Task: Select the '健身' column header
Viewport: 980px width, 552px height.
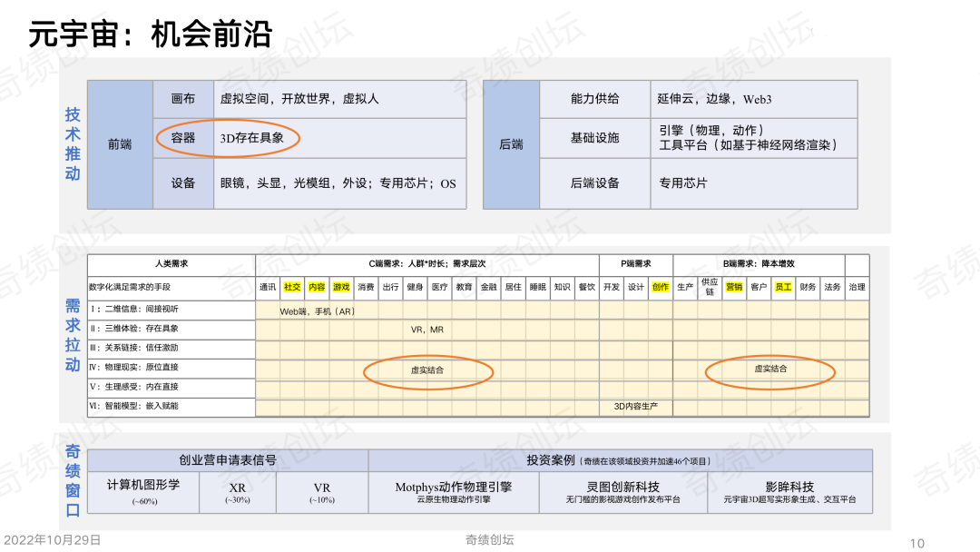Action: click(x=415, y=287)
